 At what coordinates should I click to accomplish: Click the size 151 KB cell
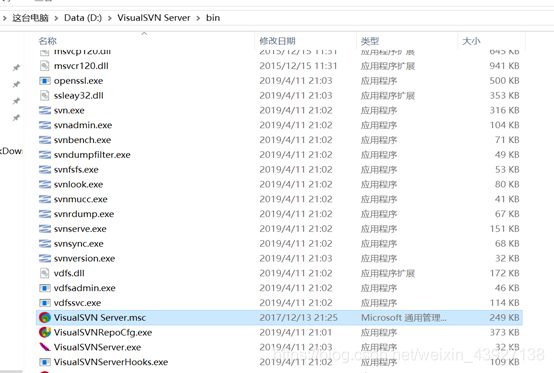click(505, 229)
